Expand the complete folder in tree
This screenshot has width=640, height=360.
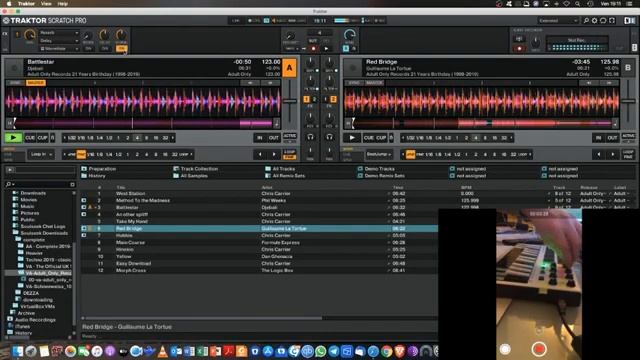click(x=31, y=240)
